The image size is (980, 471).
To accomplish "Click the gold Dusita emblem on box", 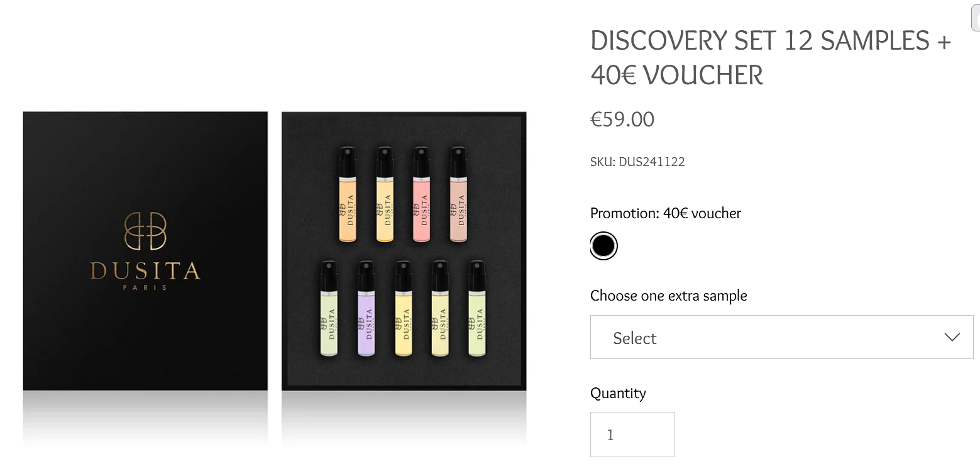I will [x=145, y=231].
